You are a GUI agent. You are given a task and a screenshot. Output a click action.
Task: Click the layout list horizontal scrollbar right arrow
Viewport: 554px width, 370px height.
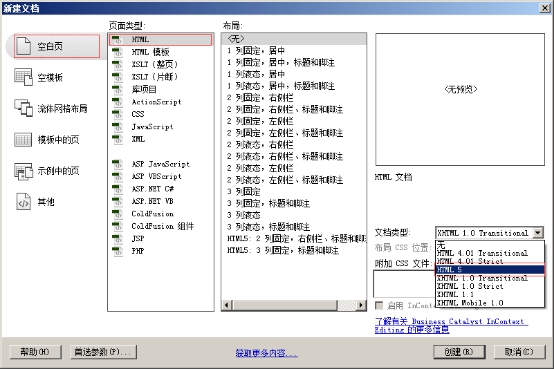click(x=361, y=305)
